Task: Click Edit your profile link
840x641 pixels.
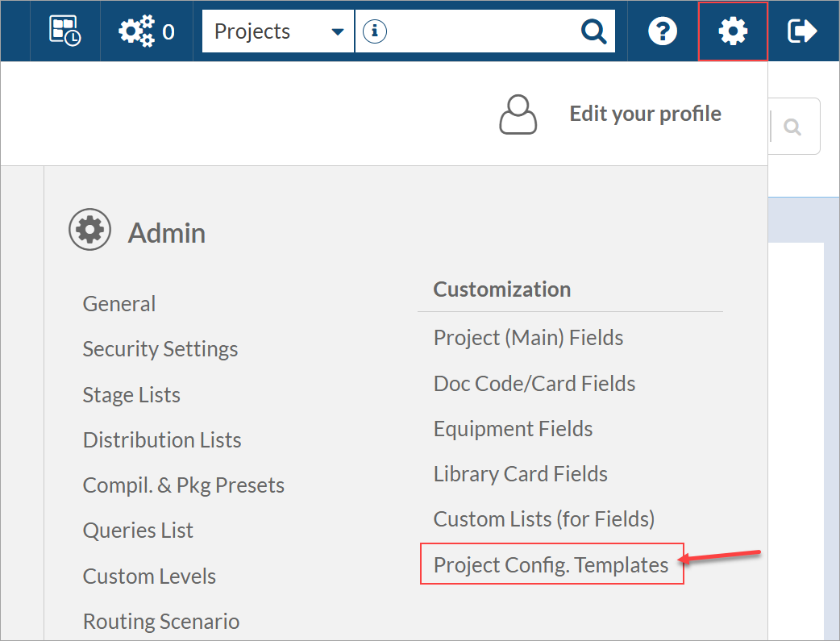Action: [x=645, y=114]
